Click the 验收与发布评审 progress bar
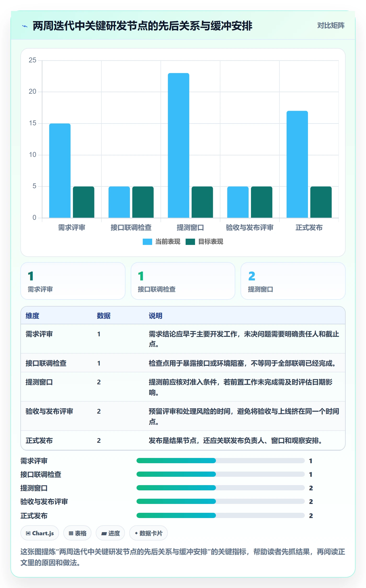Viewport: 366px width, 588px height. point(220,501)
